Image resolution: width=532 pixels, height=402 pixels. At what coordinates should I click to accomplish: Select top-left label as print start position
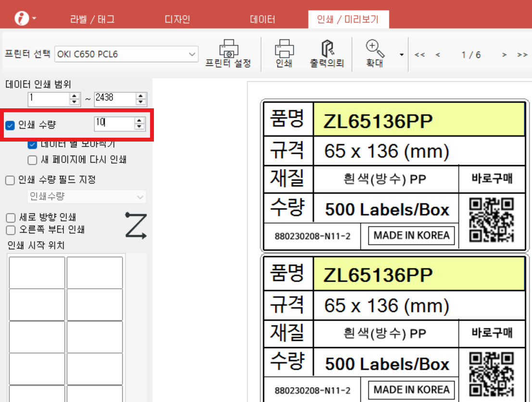(x=37, y=272)
